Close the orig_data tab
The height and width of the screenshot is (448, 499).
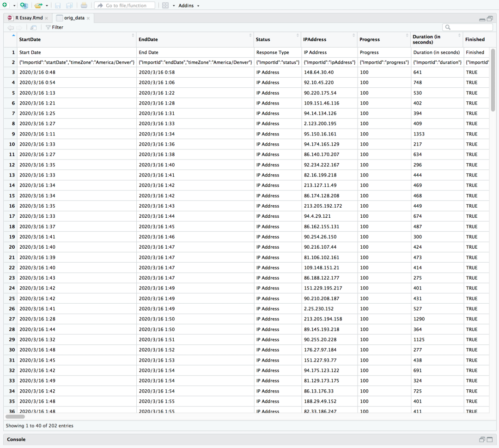(88, 18)
